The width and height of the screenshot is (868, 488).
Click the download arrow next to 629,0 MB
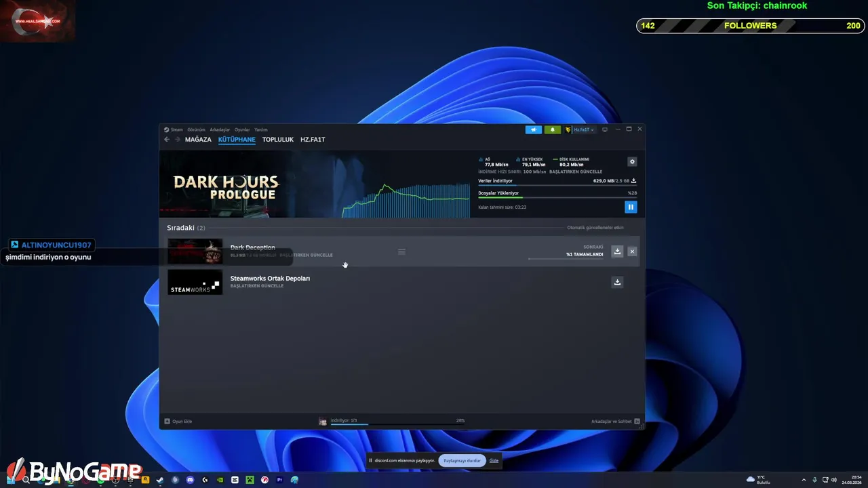[633, 181]
